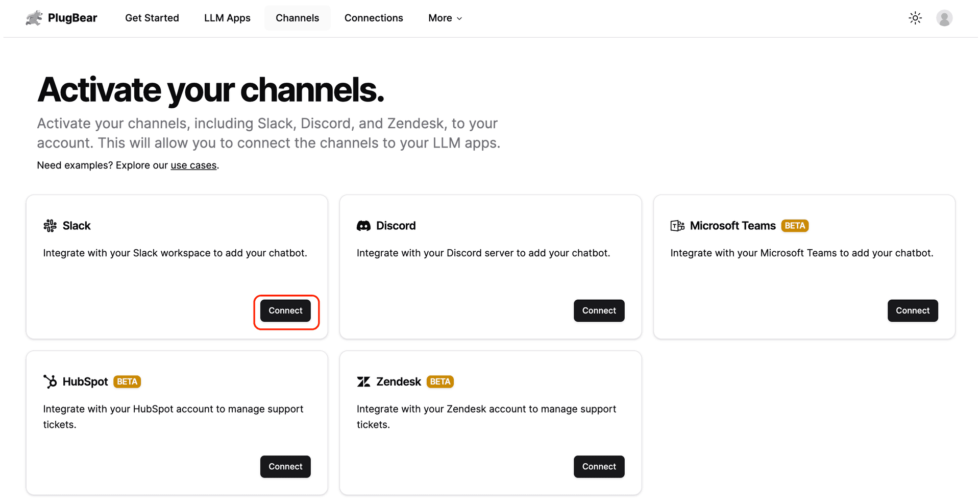Select the Microsoft Teams icon

677,225
